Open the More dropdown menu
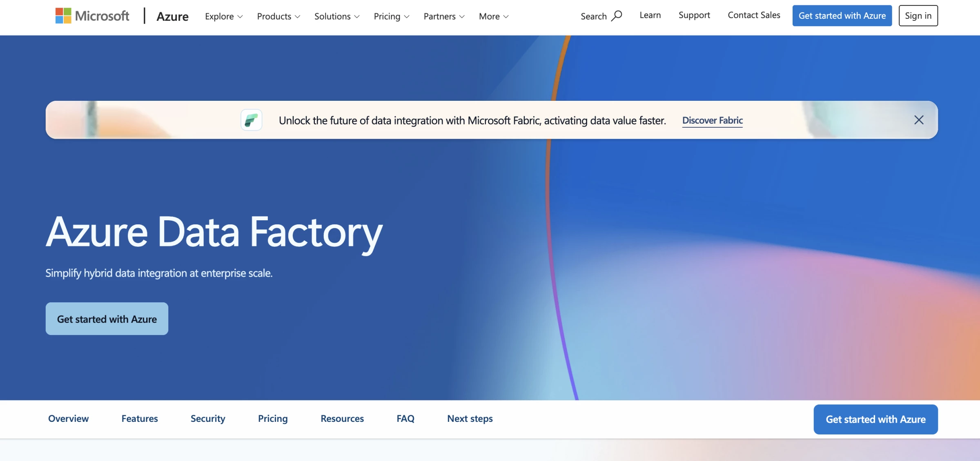 click(494, 16)
